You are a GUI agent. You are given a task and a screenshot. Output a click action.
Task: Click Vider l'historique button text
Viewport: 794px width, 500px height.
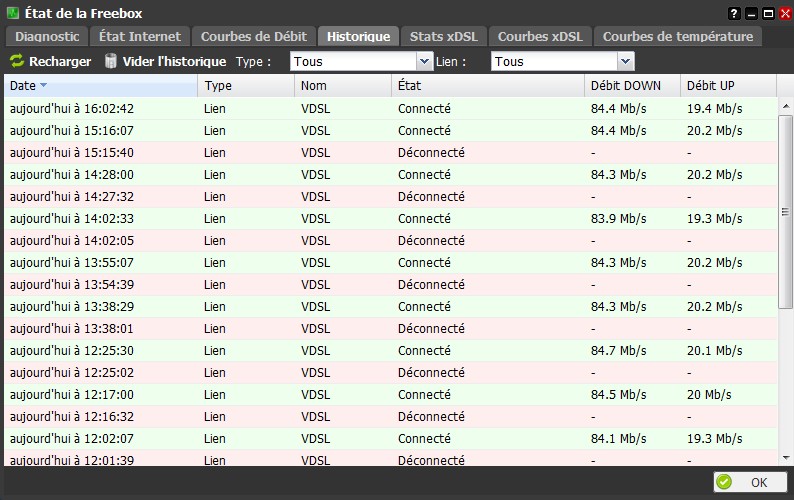pos(174,61)
